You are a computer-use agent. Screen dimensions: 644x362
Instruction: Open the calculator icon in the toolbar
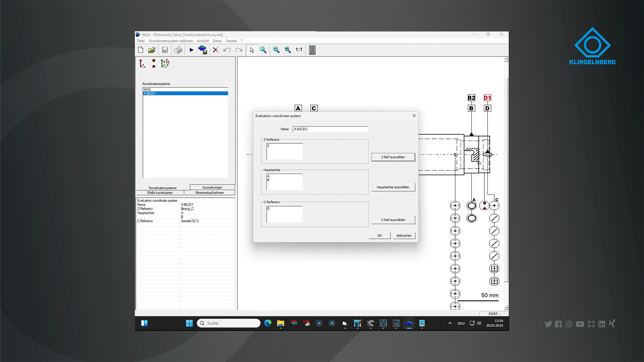click(312, 50)
